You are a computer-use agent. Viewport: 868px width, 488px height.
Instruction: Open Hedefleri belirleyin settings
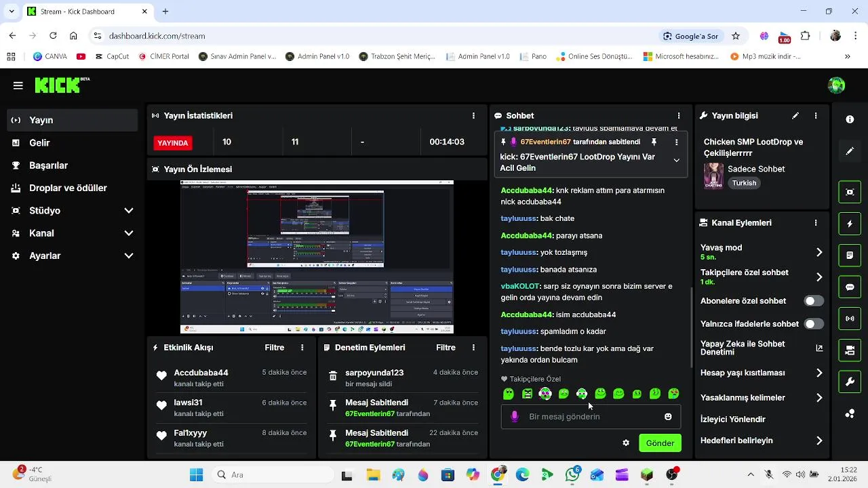click(x=762, y=441)
